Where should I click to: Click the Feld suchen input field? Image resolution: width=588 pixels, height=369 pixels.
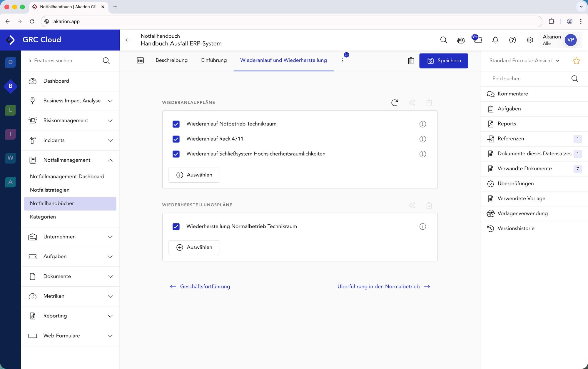(529, 79)
